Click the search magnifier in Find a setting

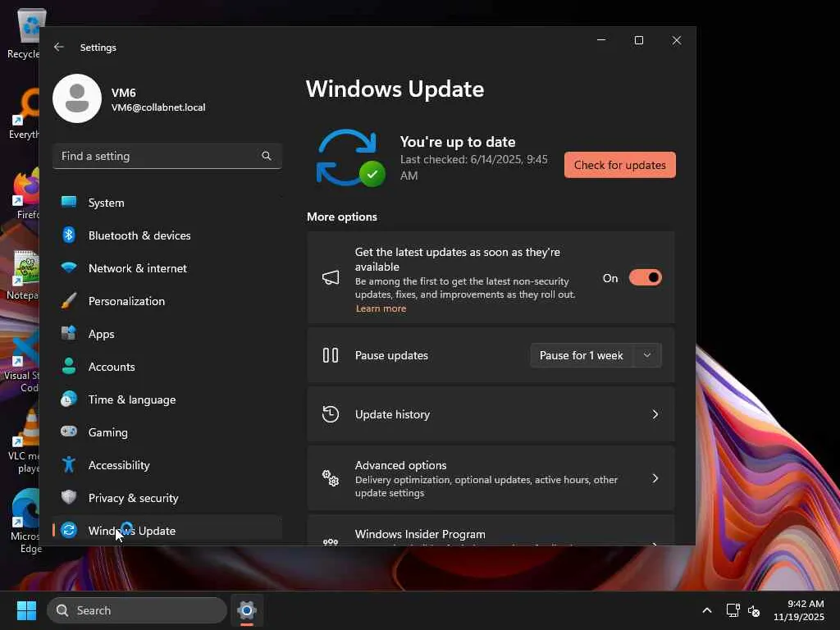[267, 156]
